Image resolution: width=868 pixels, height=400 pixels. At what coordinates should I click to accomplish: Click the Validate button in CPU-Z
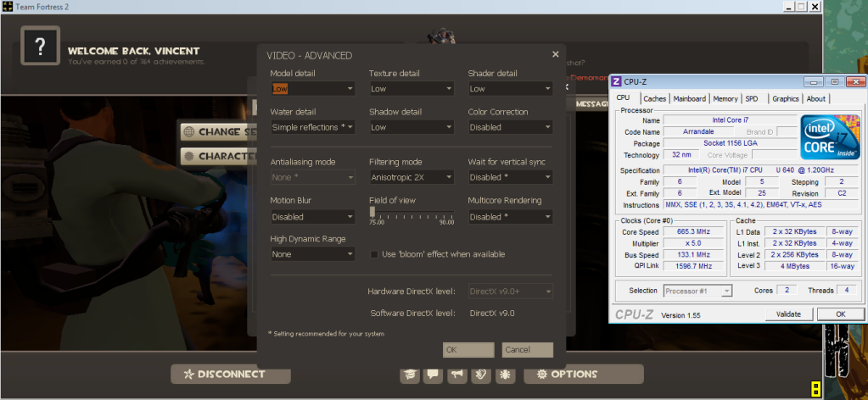[x=789, y=314]
